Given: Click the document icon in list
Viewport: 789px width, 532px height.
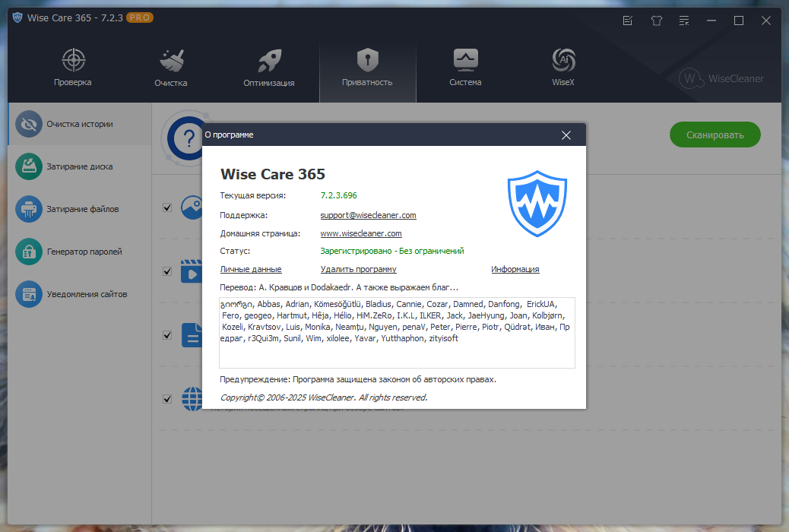Looking at the screenshot, I should [x=192, y=335].
